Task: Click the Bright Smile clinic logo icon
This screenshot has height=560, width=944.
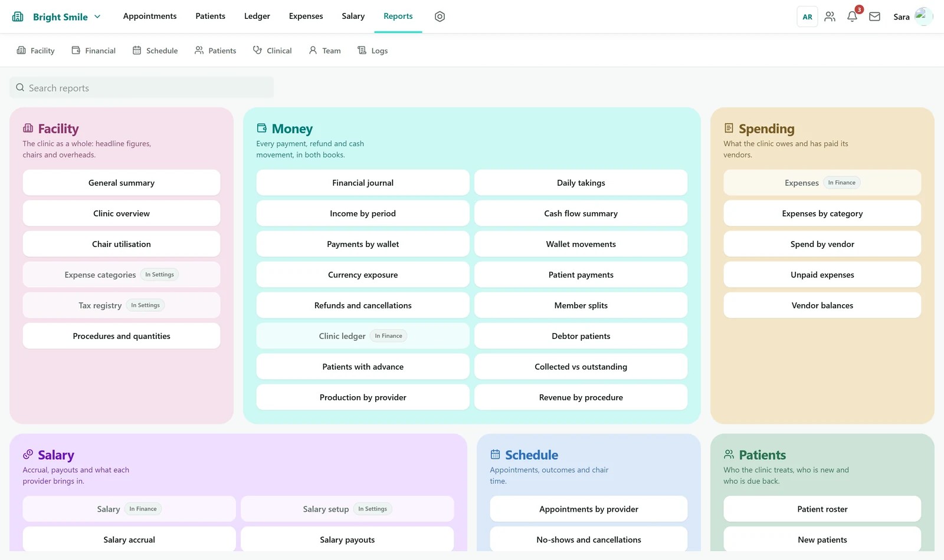Action: (18, 17)
